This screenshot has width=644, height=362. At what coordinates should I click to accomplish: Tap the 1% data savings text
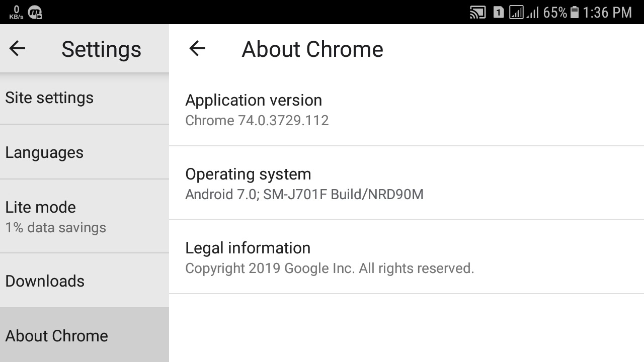56,228
